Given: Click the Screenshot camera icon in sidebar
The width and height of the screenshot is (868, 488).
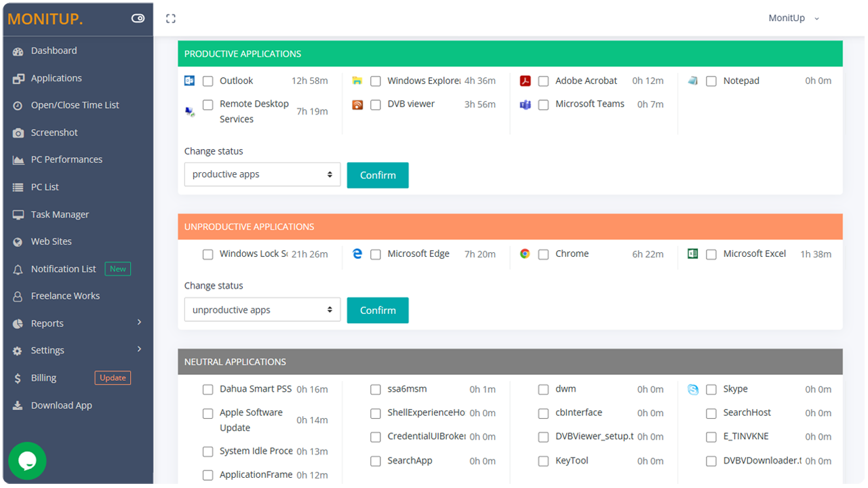Looking at the screenshot, I should click(18, 133).
